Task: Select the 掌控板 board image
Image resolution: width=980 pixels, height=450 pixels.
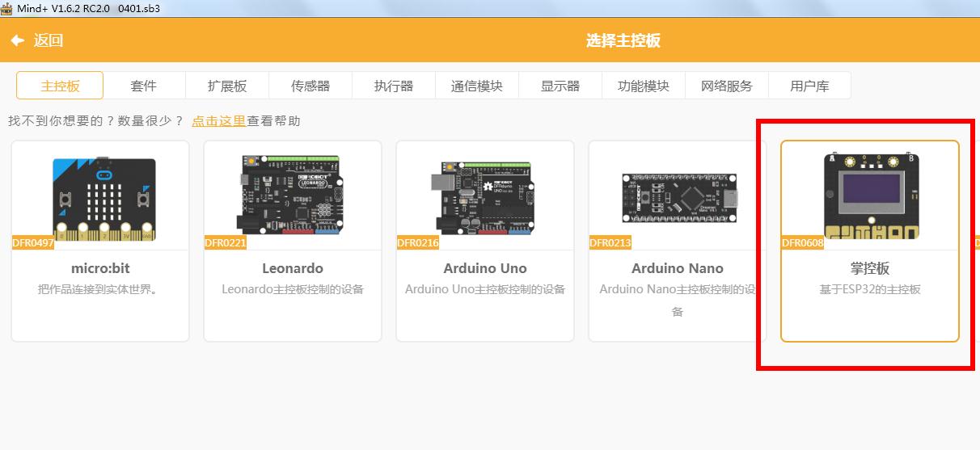Action: point(872,195)
